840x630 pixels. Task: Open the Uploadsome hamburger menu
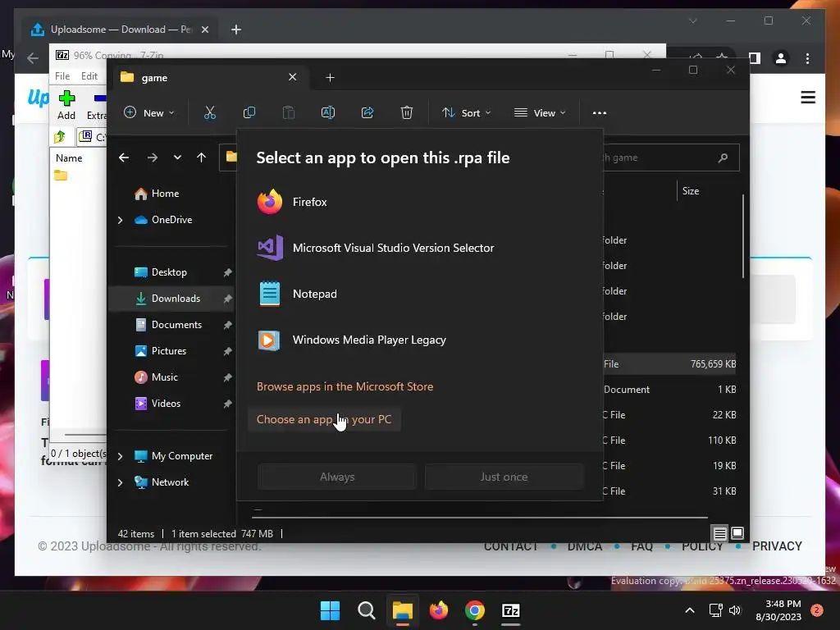click(808, 98)
